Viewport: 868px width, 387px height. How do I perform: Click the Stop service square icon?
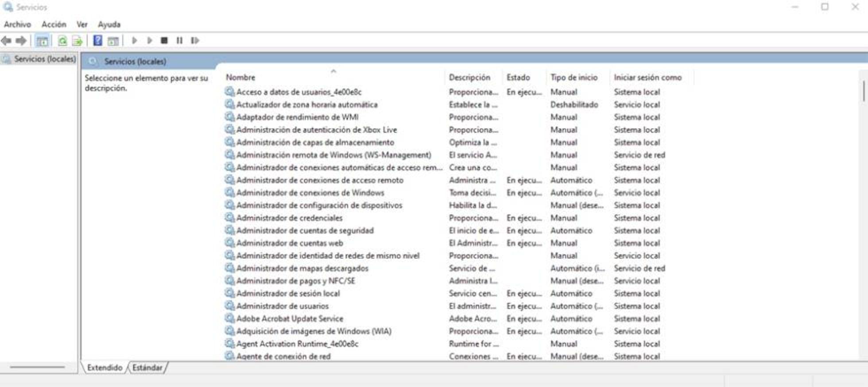coord(164,41)
